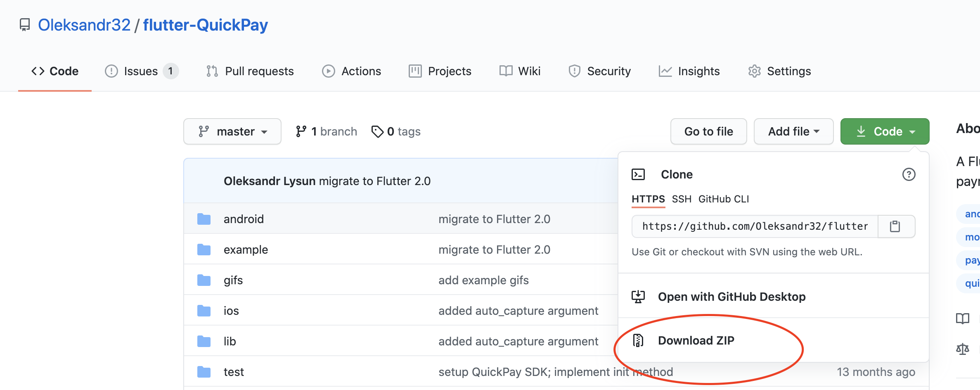Open the android folder icon
The image size is (980, 390).
(204, 219)
